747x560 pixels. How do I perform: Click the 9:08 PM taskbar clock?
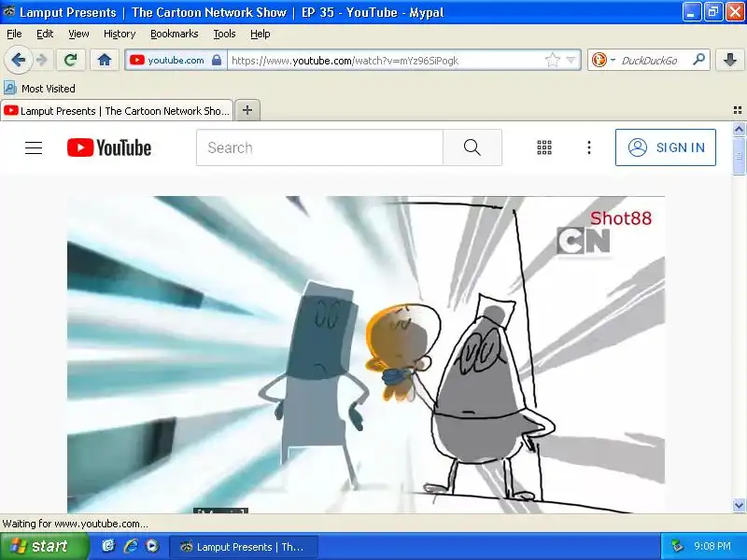tap(712, 546)
